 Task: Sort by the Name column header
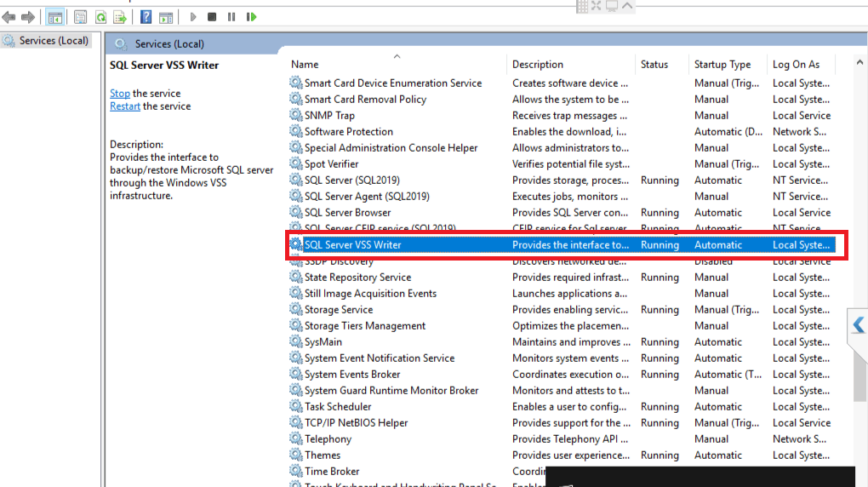[x=305, y=64]
